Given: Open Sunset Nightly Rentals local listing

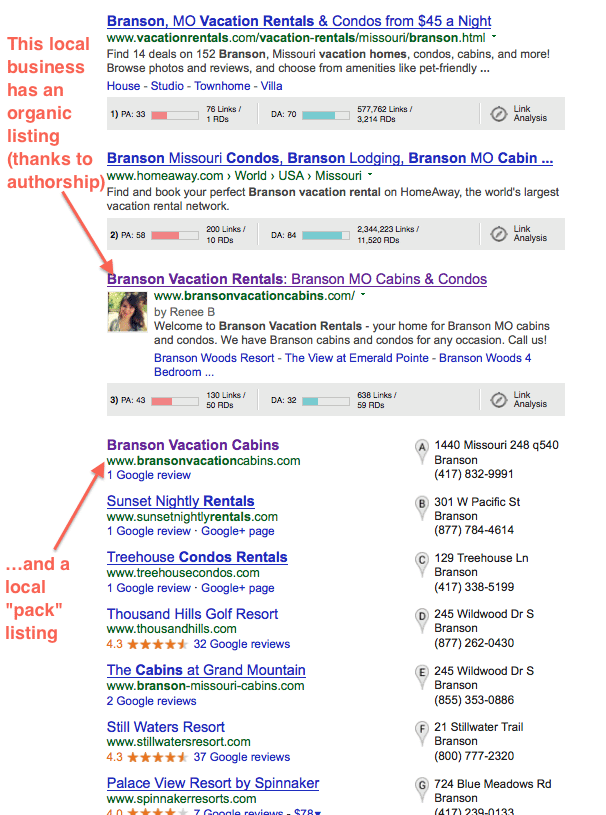Looking at the screenshot, I should coord(180,501).
